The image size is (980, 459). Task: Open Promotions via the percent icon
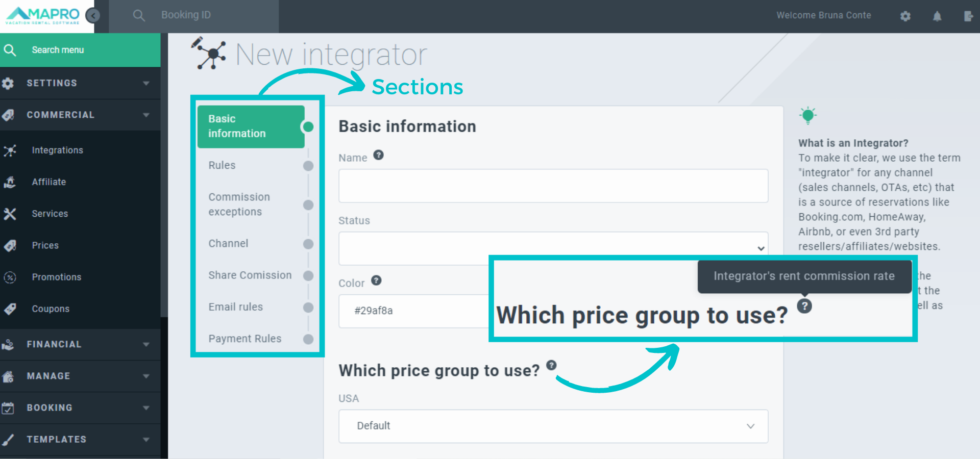(x=10, y=277)
